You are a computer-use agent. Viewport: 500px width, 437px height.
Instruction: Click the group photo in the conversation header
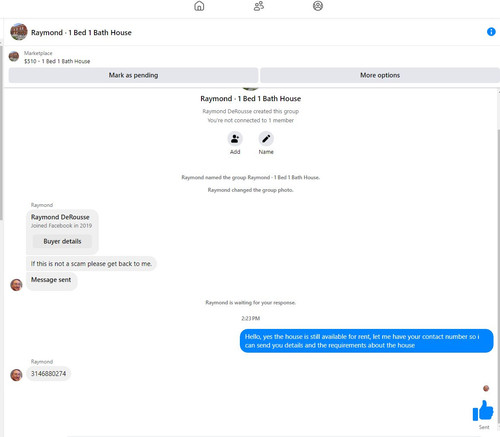18,32
